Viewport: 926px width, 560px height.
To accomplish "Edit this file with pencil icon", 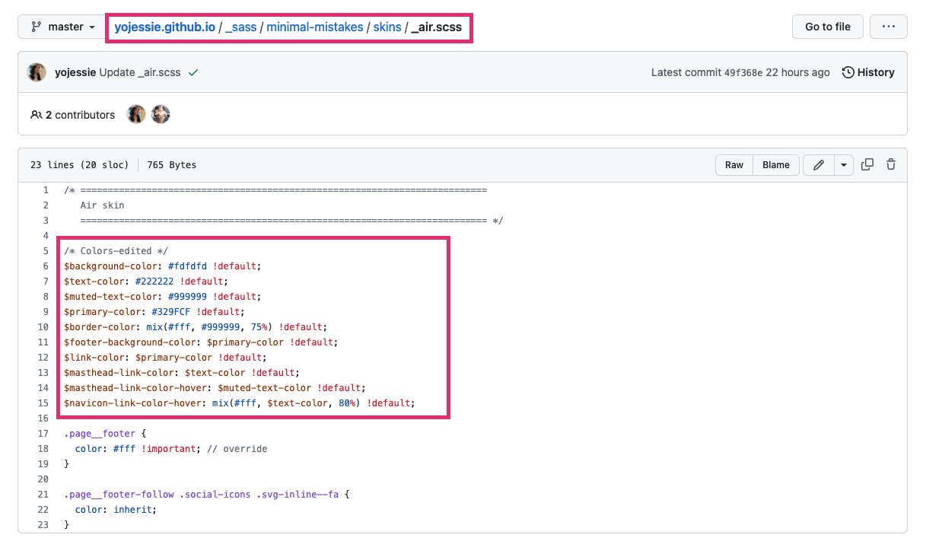I will (x=819, y=165).
